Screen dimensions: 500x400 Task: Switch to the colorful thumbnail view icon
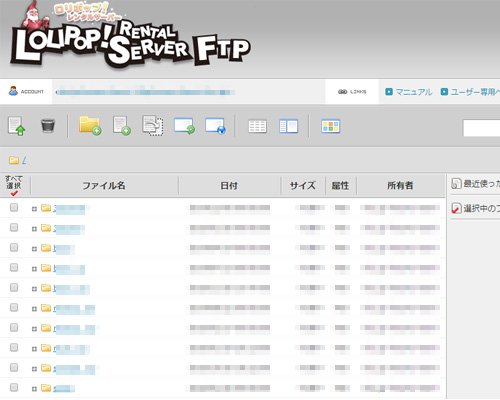click(331, 126)
